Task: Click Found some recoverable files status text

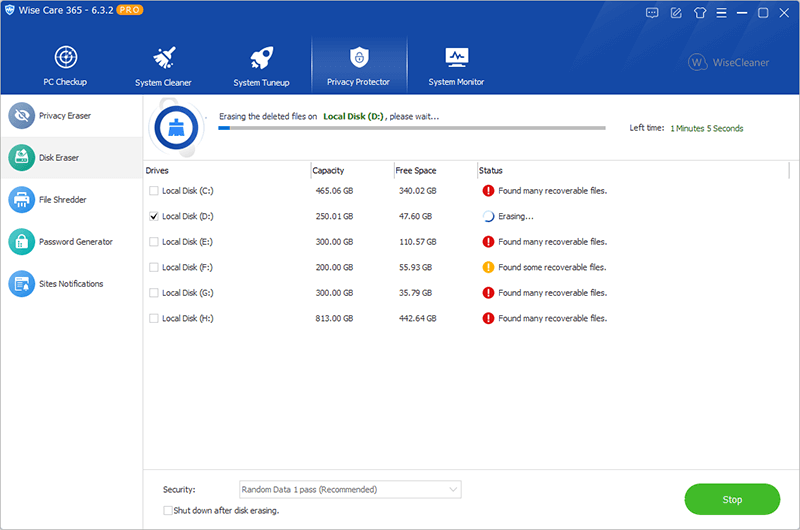Action: 552,267
